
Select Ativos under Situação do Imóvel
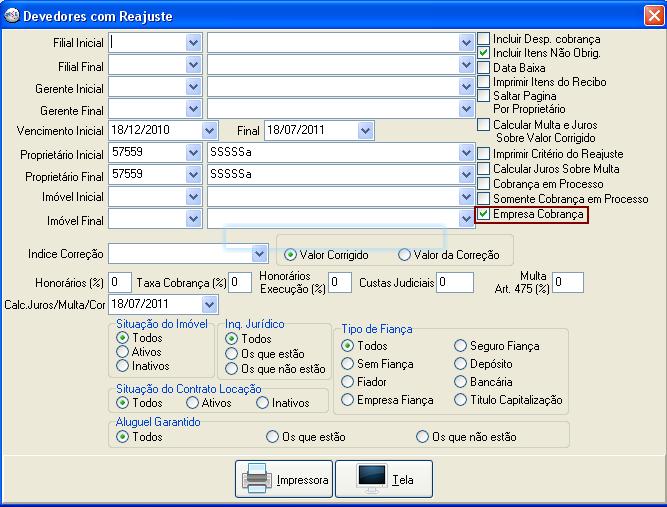point(123,352)
